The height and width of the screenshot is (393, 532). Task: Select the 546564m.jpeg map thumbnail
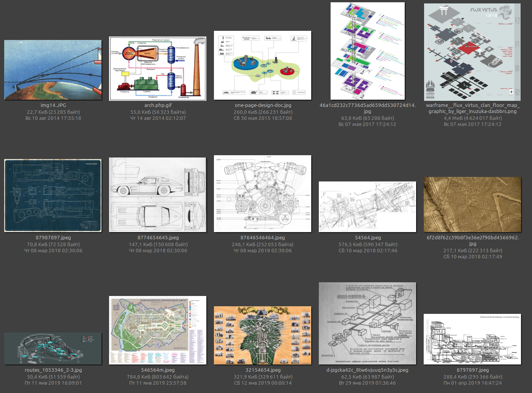click(x=158, y=330)
